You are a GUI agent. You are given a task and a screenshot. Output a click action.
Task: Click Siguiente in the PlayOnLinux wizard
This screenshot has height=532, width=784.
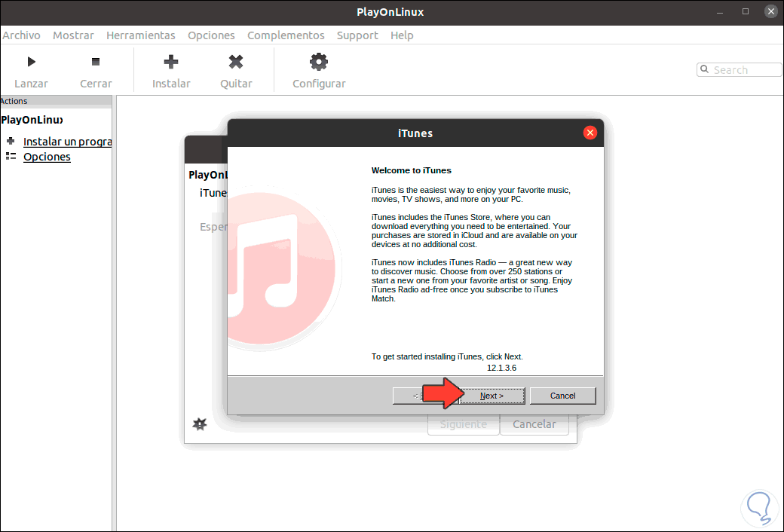464,424
